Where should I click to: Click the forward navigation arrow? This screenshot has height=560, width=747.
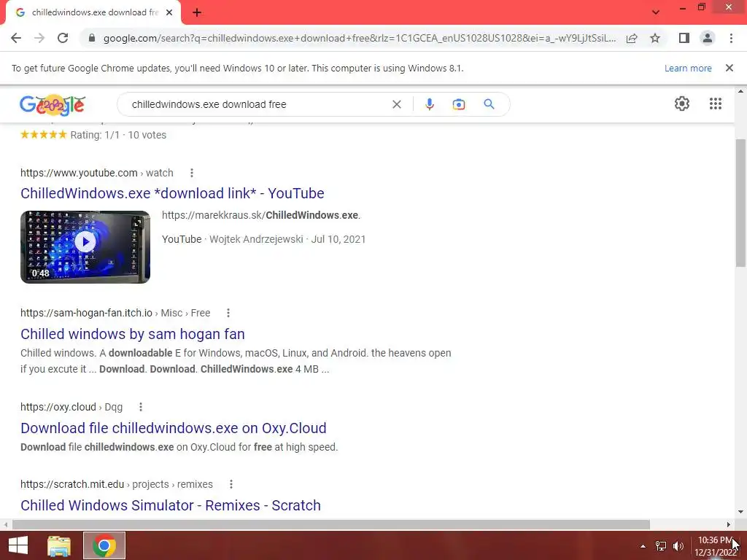[x=39, y=38]
